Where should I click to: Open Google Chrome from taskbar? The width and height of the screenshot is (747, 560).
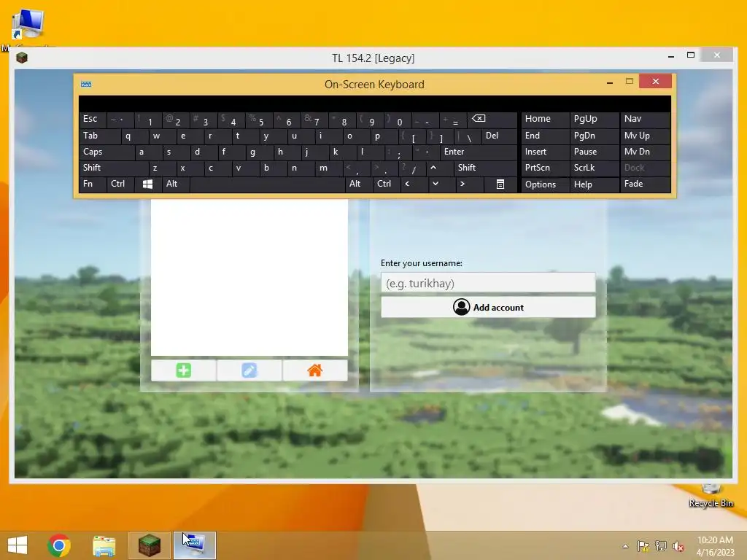[59, 545]
